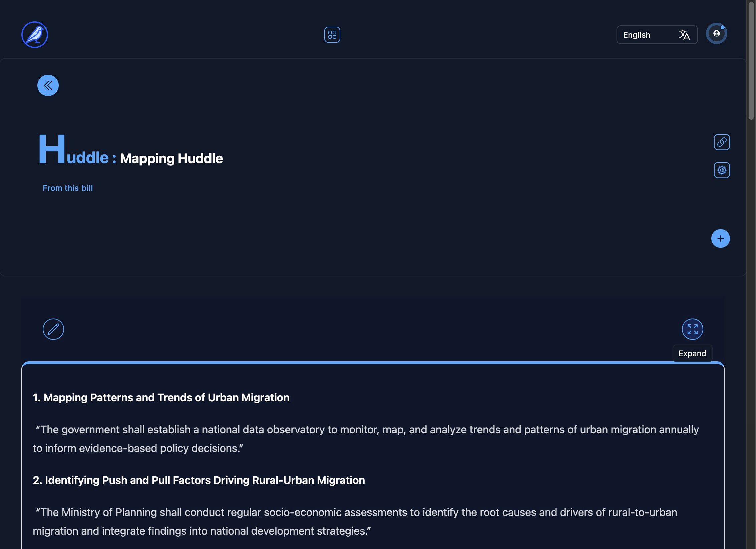Copy huddle link via chain icon

coord(722,142)
